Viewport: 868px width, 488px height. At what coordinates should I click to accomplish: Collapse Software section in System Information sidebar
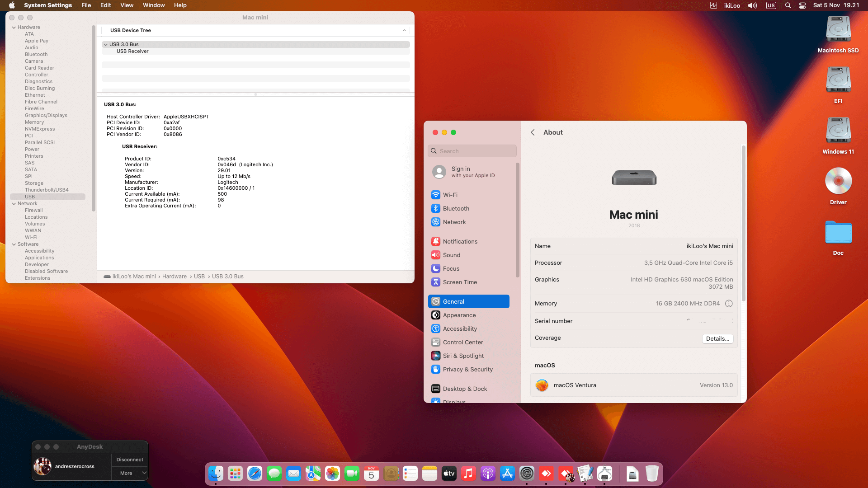14,244
